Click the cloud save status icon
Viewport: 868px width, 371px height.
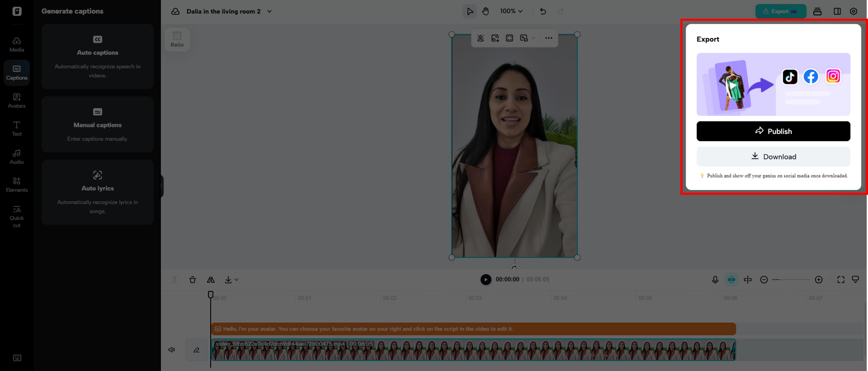(175, 11)
